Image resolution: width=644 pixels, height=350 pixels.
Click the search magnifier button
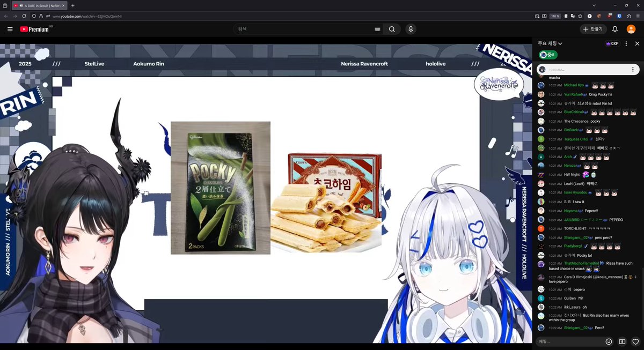[x=392, y=29]
